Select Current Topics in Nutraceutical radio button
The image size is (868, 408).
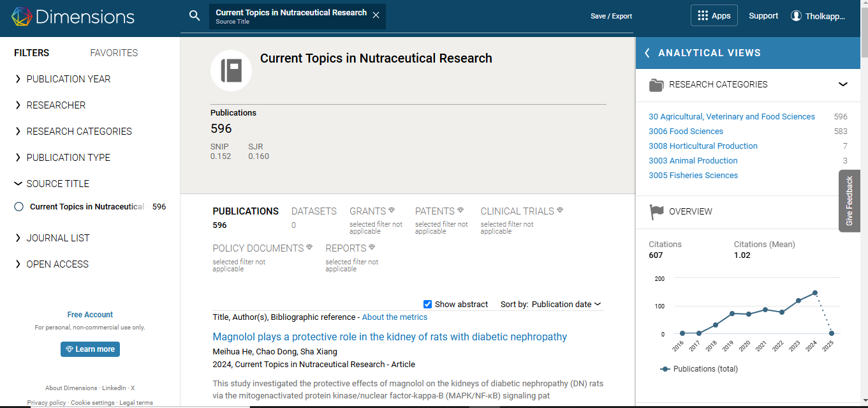click(x=19, y=207)
